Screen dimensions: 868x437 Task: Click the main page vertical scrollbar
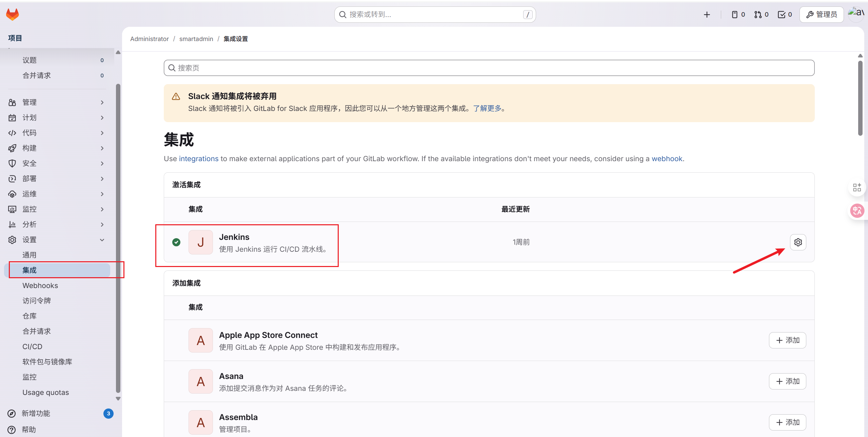(860, 98)
